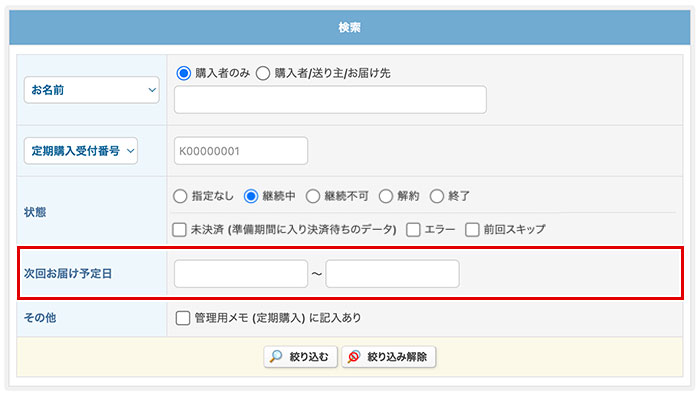
Task: Open the お名前 dropdown
Action: [x=92, y=90]
